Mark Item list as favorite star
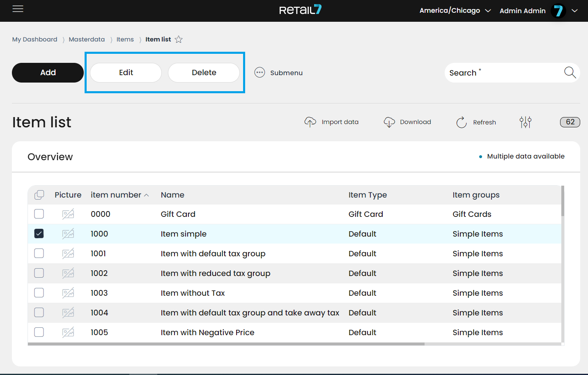Screen dimensions: 588x375 179,39
